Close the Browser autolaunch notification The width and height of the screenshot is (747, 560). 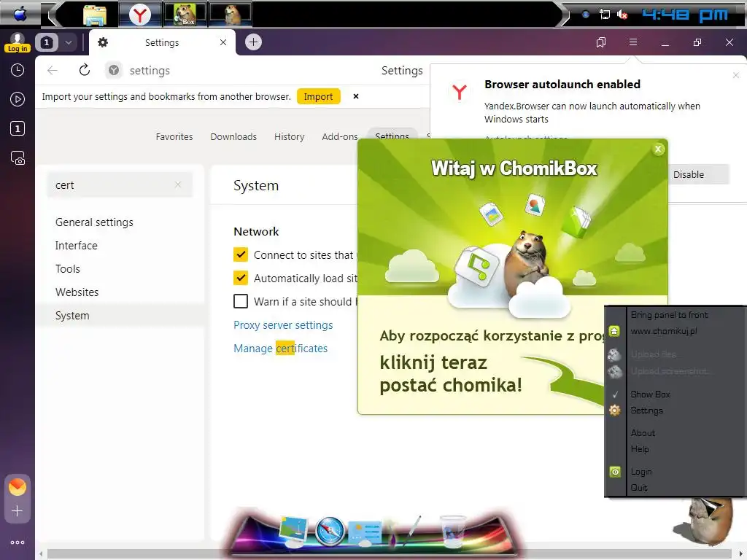(x=735, y=75)
